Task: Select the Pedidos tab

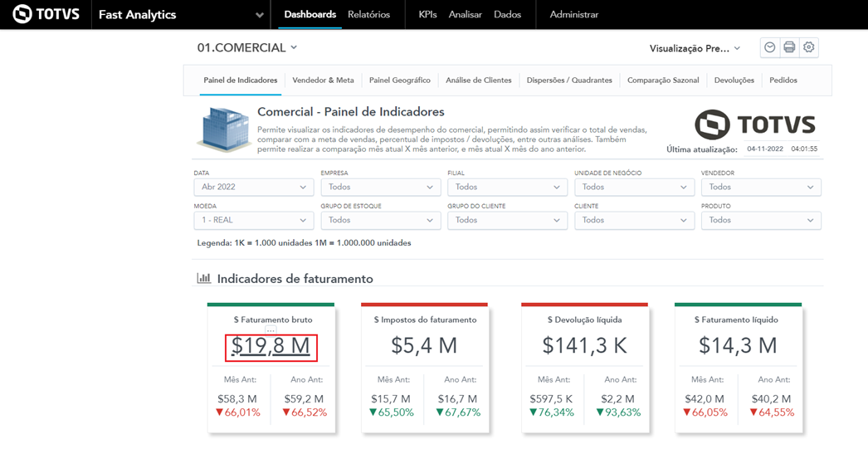Action: point(783,81)
